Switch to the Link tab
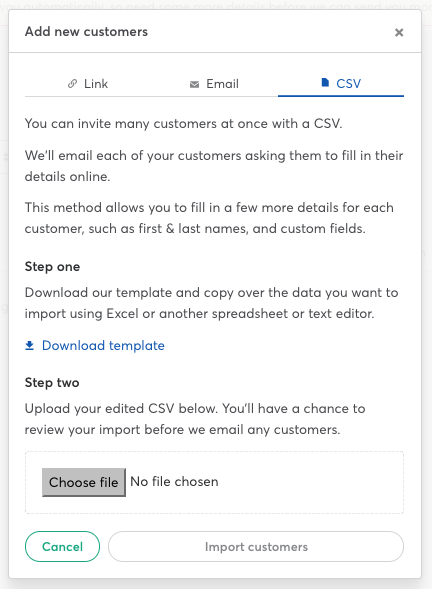 (88, 84)
